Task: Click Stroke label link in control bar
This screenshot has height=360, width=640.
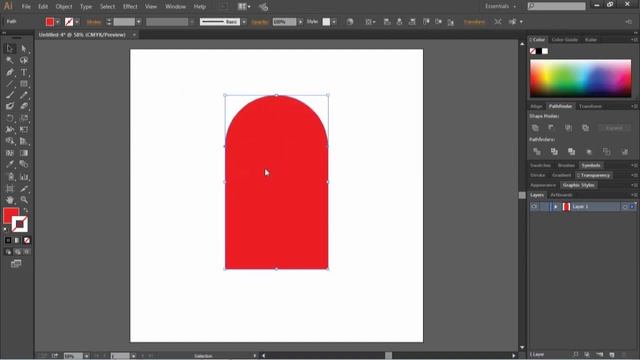Action: coord(94,22)
